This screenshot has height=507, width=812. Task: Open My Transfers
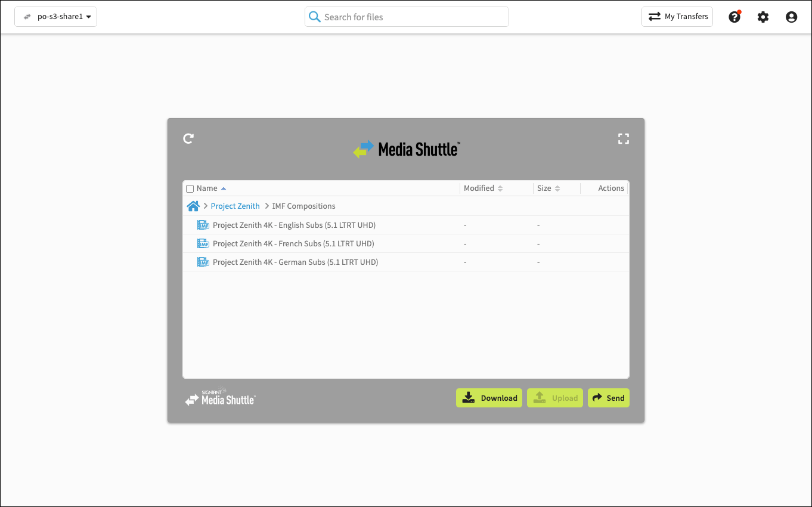click(677, 17)
